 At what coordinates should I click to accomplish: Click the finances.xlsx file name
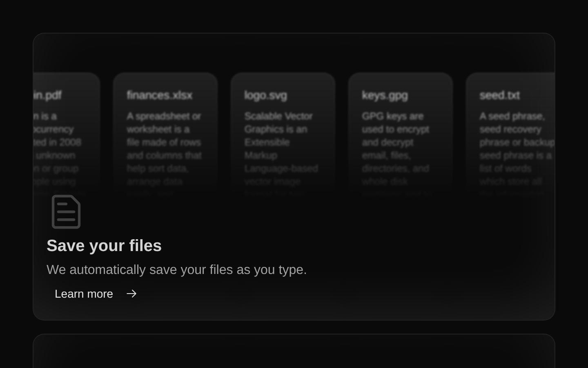pyautogui.click(x=159, y=95)
